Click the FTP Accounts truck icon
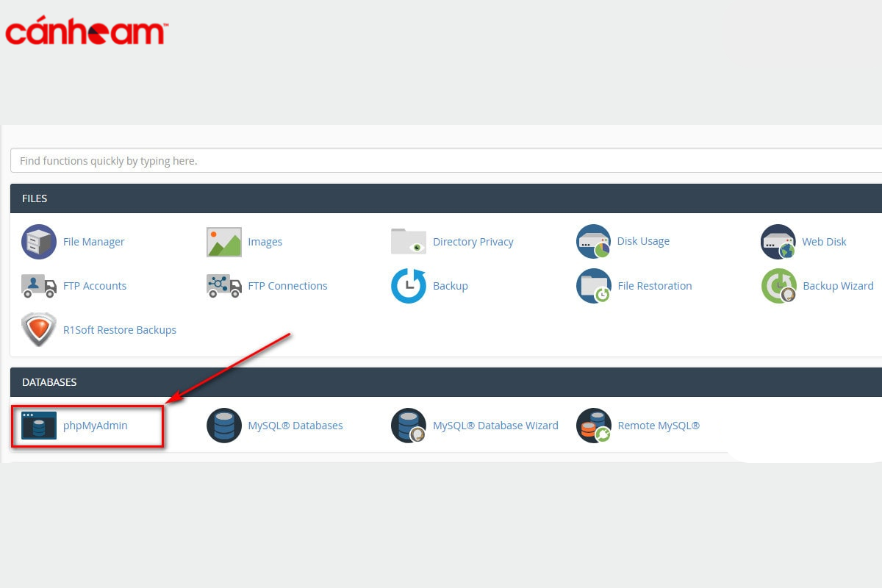Screen dimensions: 882x588 click(x=39, y=286)
